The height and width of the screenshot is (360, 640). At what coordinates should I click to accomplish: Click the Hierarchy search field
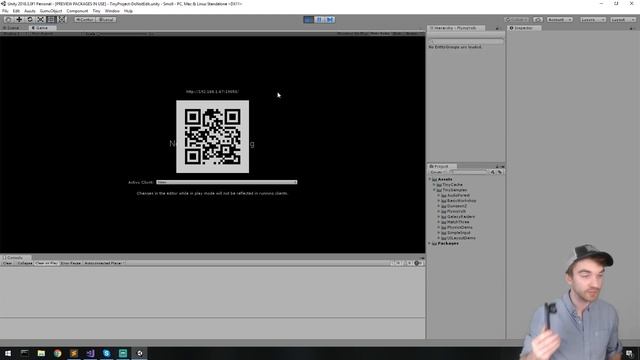pos(466,41)
